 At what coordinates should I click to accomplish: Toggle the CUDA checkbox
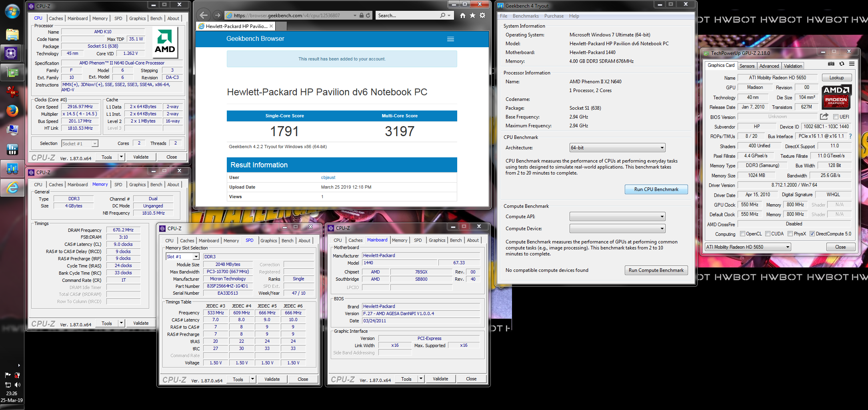768,234
